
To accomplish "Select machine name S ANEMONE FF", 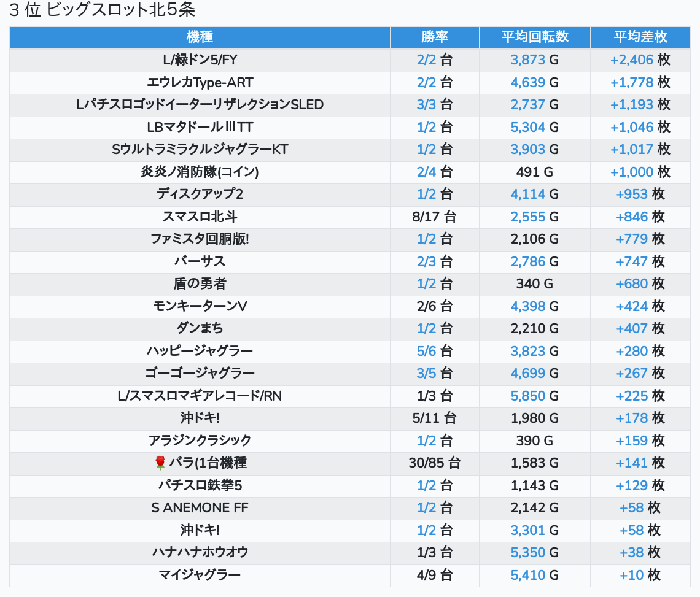I will click(x=200, y=508).
